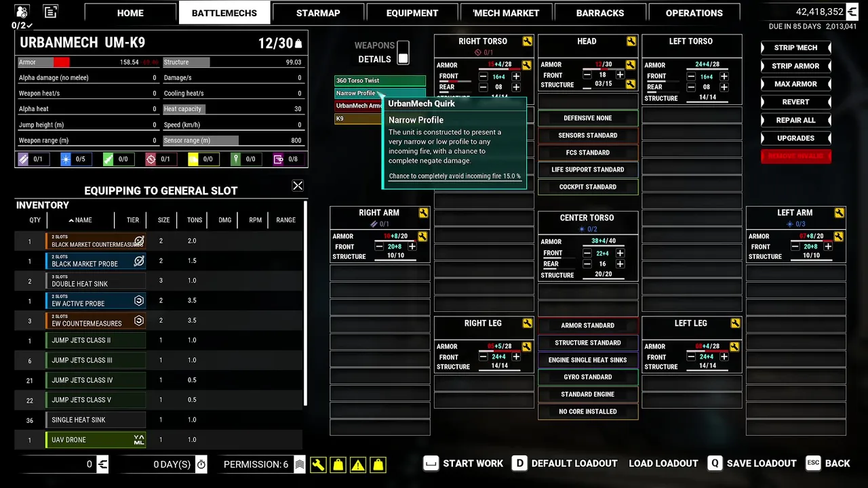Click the Head header wrench icon
The width and height of the screenshot is (868, 488).
click(x=631, y=41)
